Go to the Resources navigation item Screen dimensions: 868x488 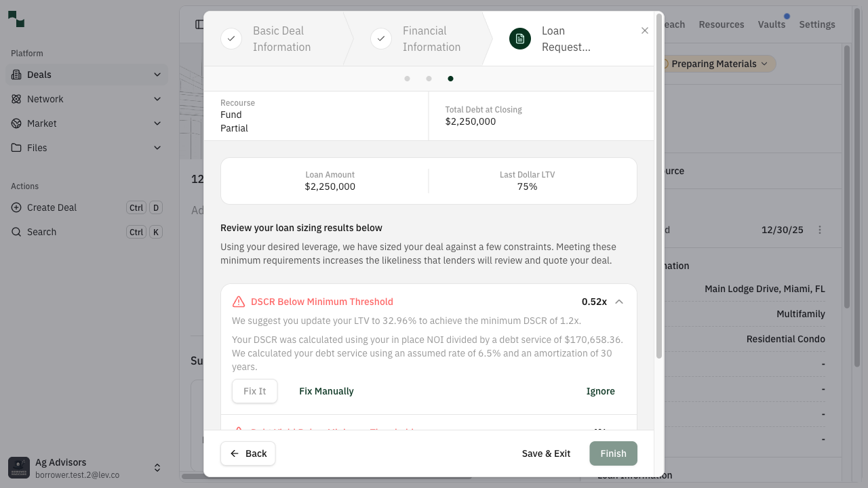(721, 24)
